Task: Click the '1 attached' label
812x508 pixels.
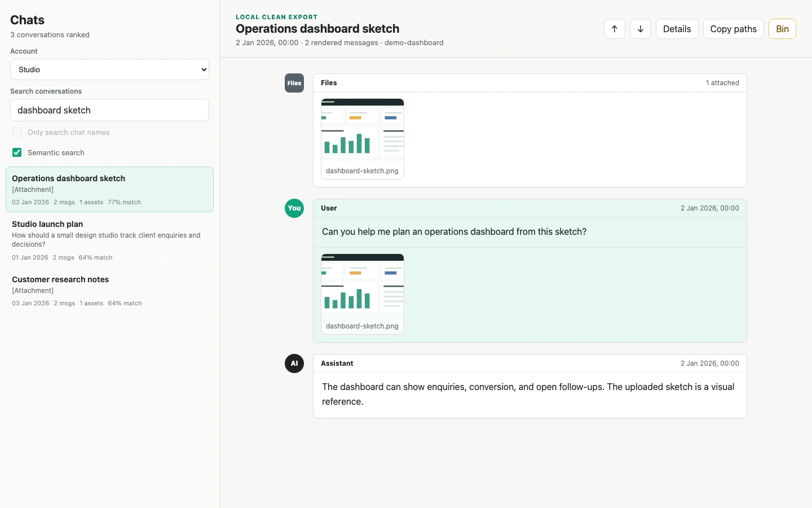Action: tap(722, 83)
